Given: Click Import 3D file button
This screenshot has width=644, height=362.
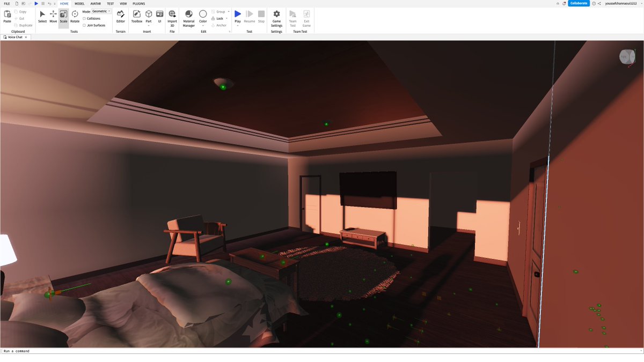Looking at the screenshot, I should pyautogui.click(x=172, y=18).
